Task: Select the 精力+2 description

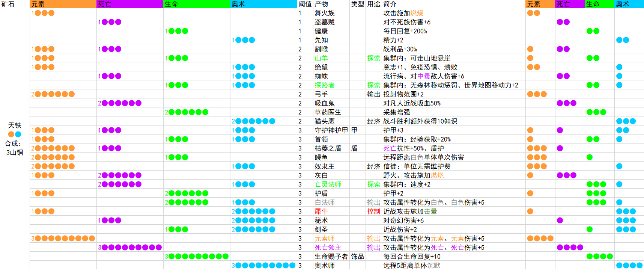Action: coord(394,40)
